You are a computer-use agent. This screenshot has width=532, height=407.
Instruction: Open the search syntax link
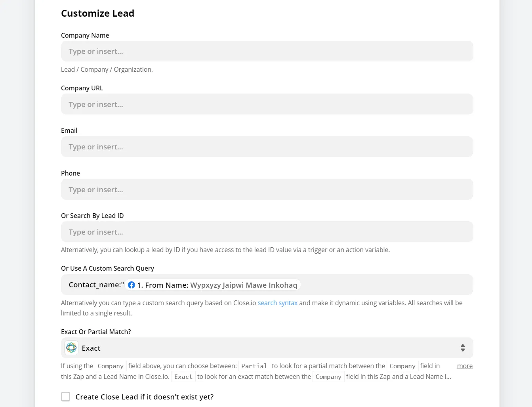pyautogui.click(x=277, y=303)
